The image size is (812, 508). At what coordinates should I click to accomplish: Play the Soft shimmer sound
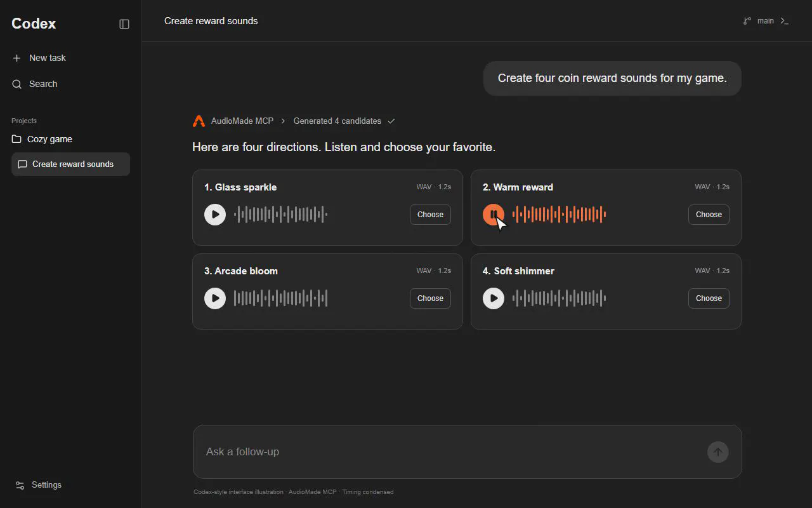tap(494, 298)
